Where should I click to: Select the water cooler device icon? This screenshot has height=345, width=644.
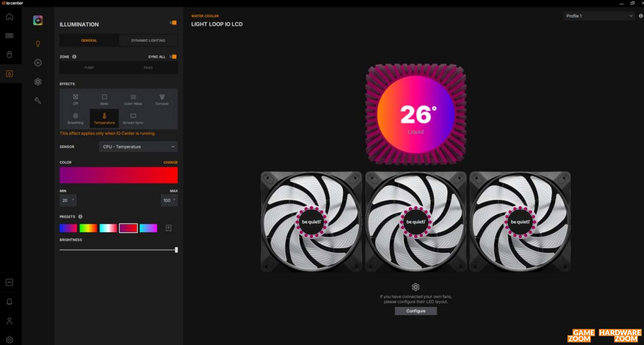9,74
